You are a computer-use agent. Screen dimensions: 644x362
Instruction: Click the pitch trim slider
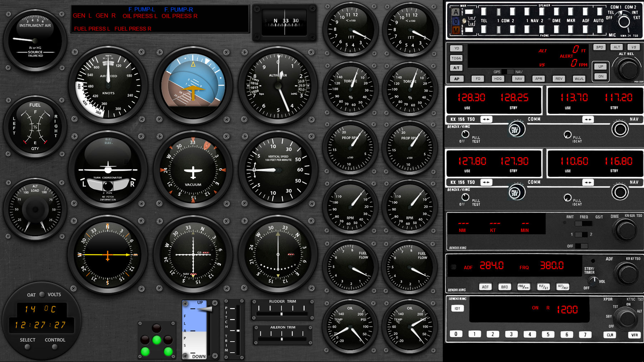pyautogui.click(x=238, y=331)
